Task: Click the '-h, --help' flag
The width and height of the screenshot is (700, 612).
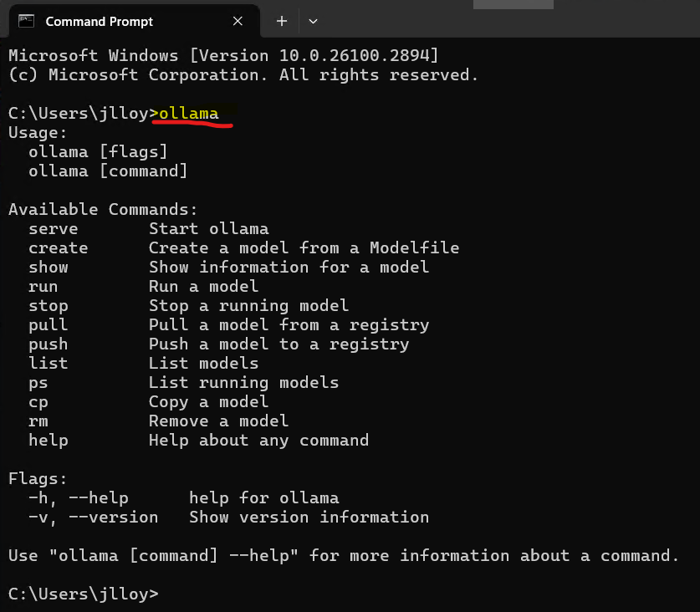Action: point(79,498)
